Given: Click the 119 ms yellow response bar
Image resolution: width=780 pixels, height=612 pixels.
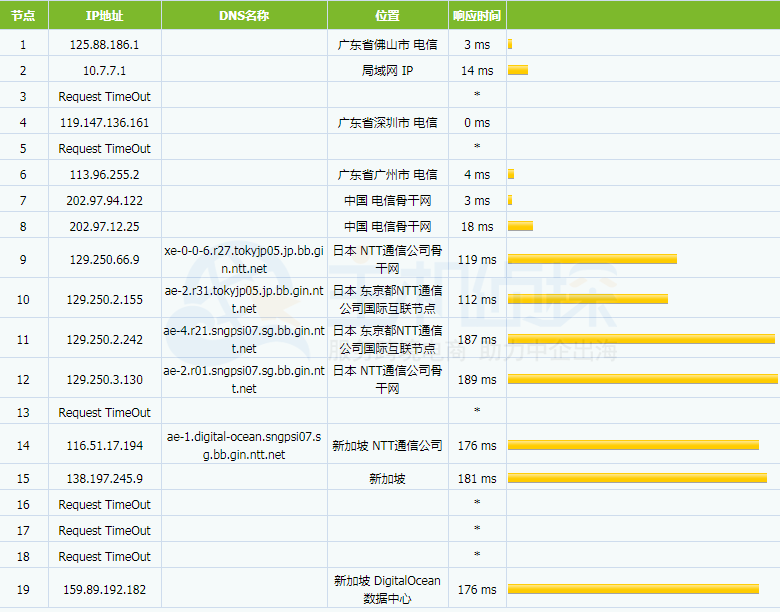Looking at the screenshot, I should pyautogui.click(x=592, y=259).
